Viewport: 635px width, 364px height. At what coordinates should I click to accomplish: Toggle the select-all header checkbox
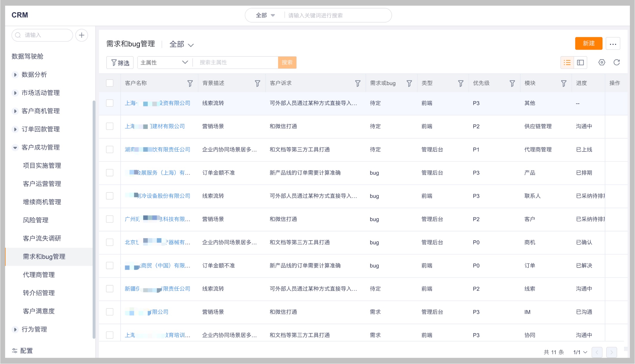(110, 83)
